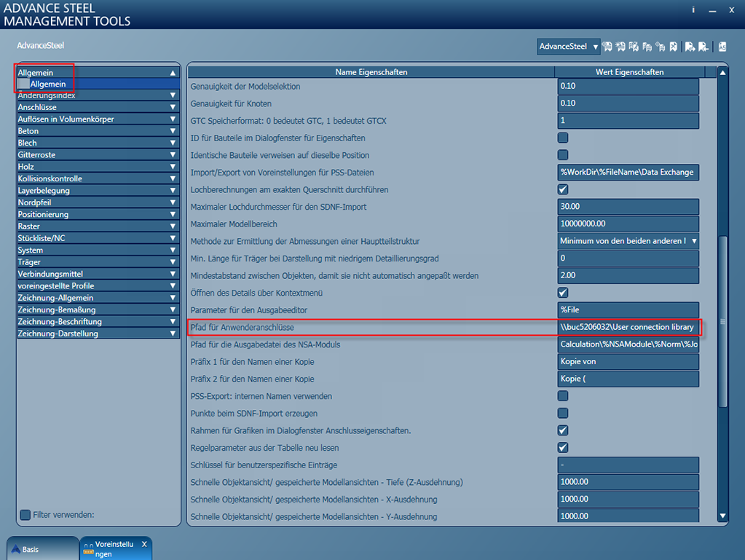Click Parameter für den Ausgabeeditor %File field
Image resolution: width=745 pixels, height=560 pixels.
point(628,309)
